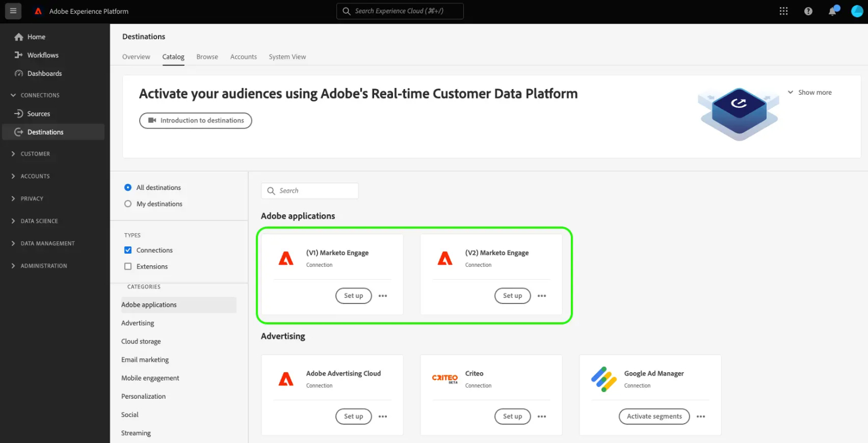Click the Home house icon
868x443 pixels.
click(19, 37)
